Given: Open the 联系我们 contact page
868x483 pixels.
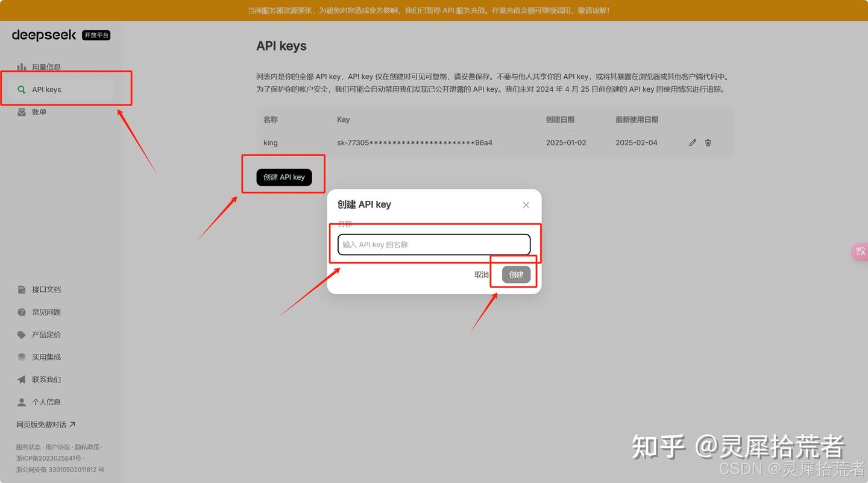Looking at the screenshot, I should (45, 379).
